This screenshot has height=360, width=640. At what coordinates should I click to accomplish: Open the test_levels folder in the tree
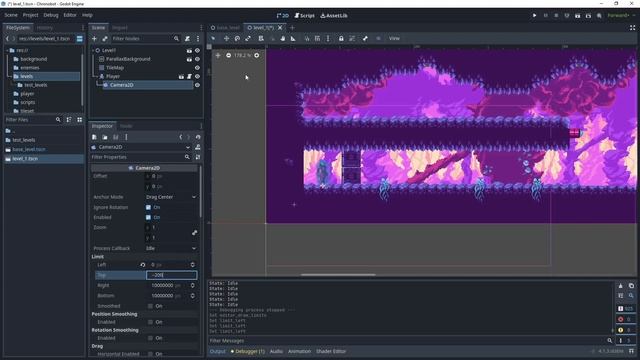click(35, 85)
